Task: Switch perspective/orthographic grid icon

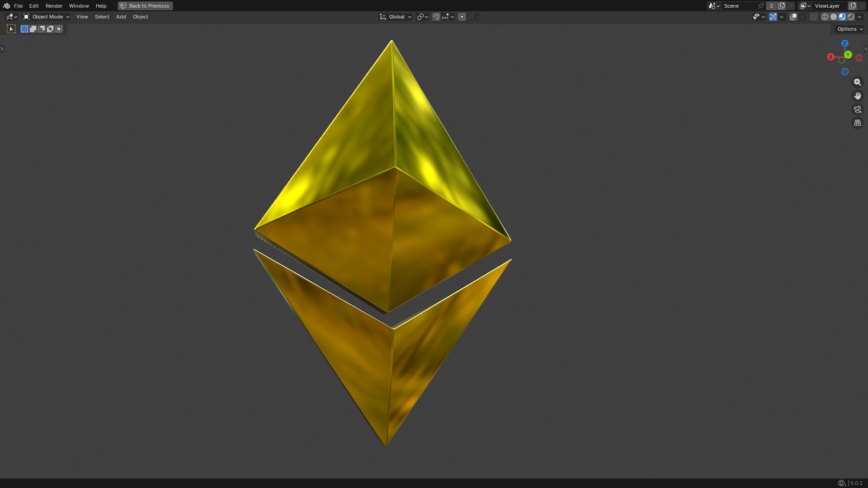Action: point(858,123)
